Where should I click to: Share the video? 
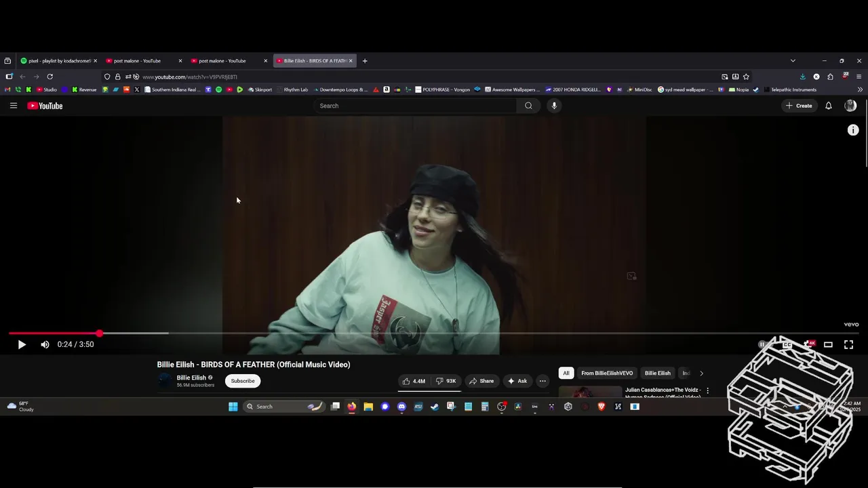(x=481, y=381)
